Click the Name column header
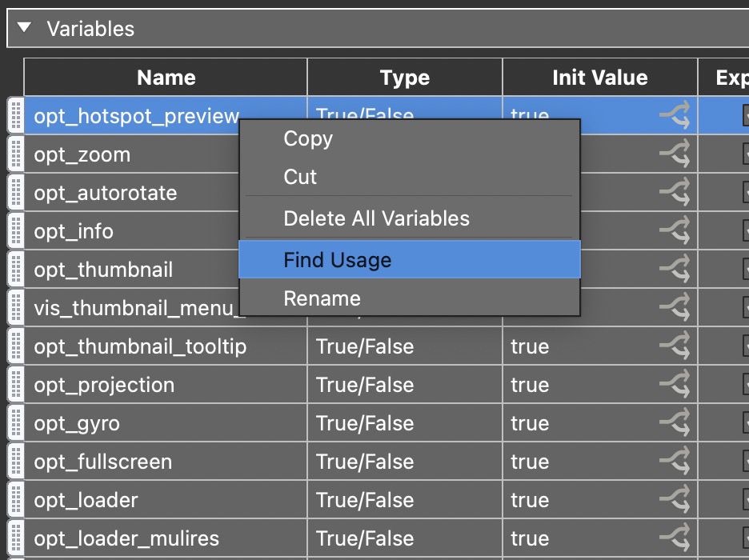The image size is (749, 560). pos(165,77)
